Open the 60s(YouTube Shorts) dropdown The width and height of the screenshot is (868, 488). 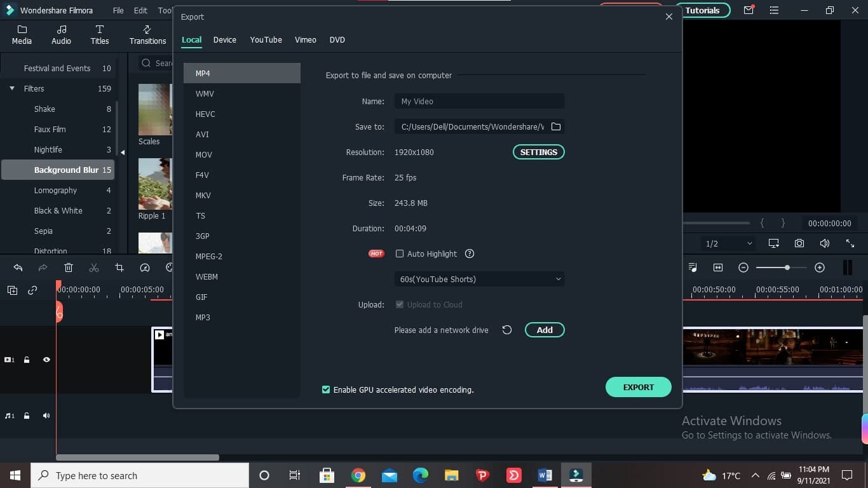480,279
